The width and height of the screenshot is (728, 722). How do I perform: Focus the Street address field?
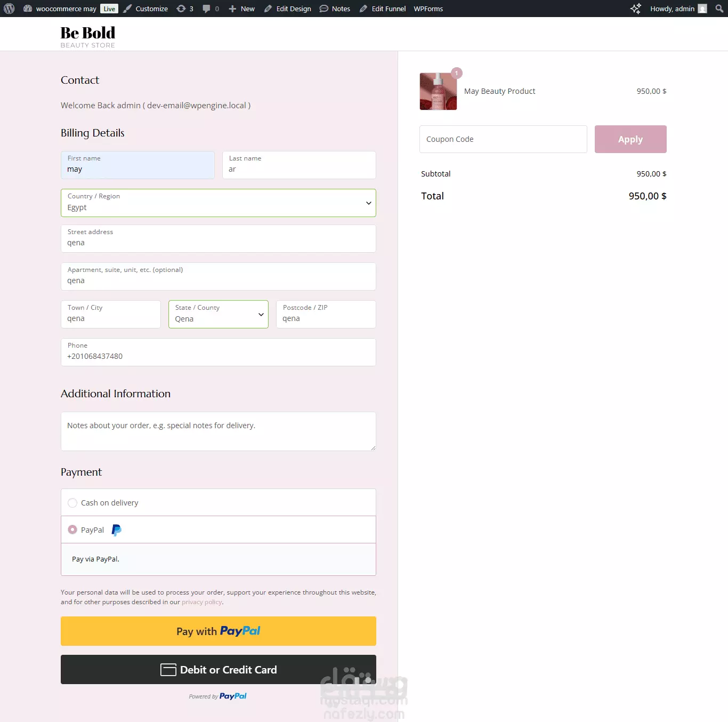tap(219, 238)
